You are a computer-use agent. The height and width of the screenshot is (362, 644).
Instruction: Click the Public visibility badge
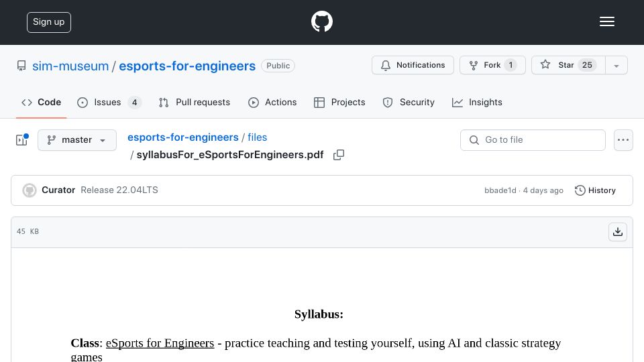(x=278, y=66)
